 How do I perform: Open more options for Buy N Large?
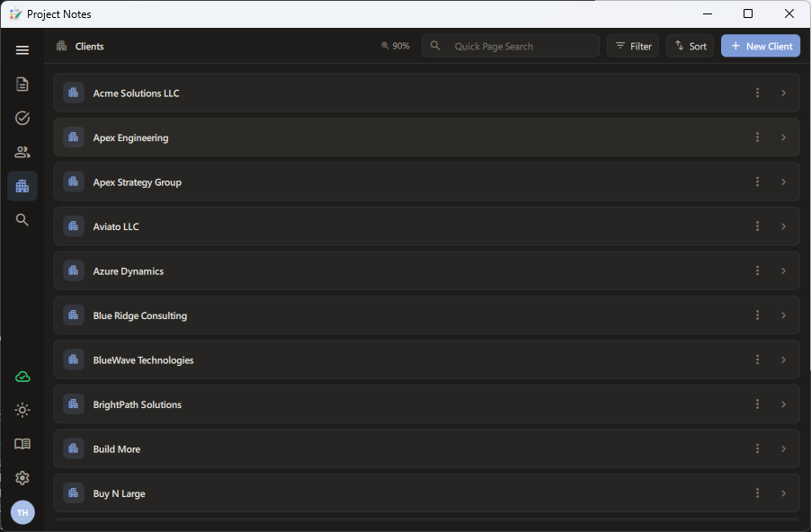[758, 492]
